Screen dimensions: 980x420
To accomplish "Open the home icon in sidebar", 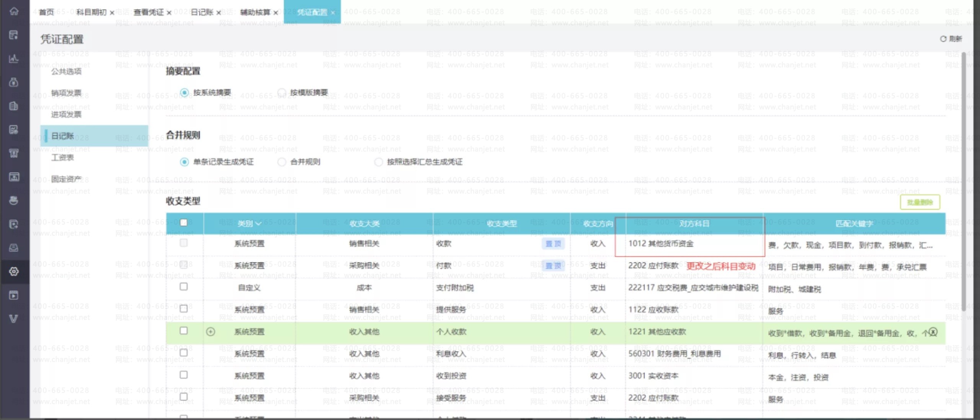I will point(14,11).
